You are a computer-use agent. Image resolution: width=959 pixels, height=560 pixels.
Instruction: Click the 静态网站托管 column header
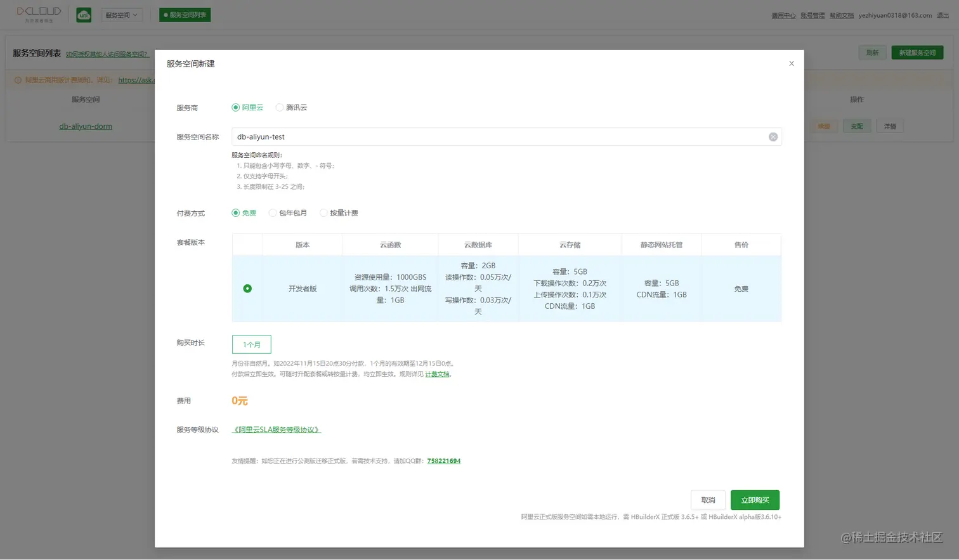point(662,245)
